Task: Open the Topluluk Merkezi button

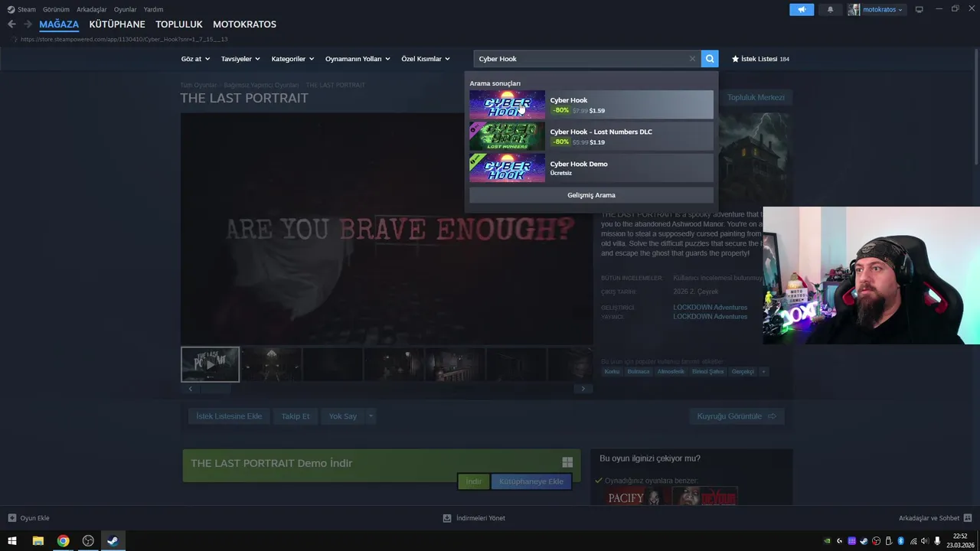Action: [756, 97]
